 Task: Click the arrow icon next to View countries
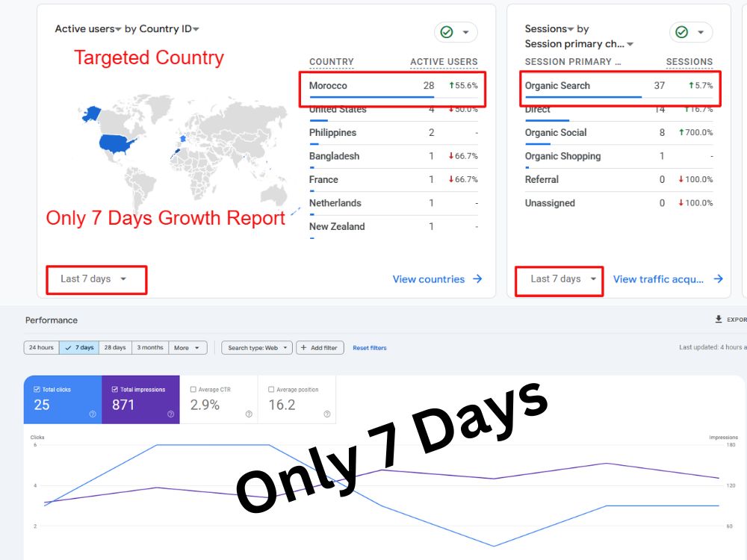click(477, 279)
